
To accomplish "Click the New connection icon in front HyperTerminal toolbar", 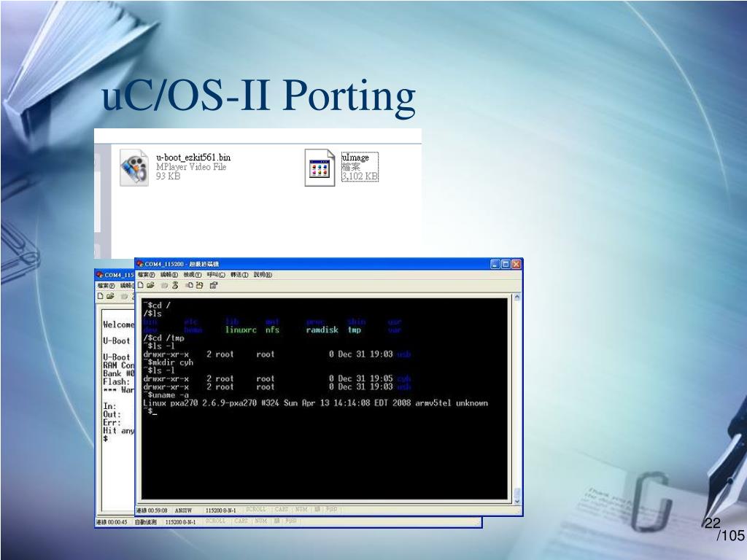I will pos(141,285).
